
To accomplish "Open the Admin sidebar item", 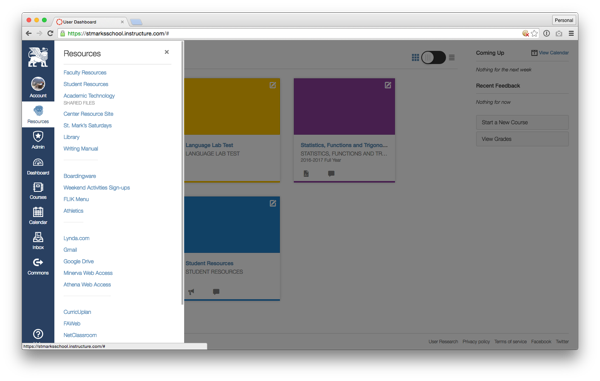I will coord(38,140).
